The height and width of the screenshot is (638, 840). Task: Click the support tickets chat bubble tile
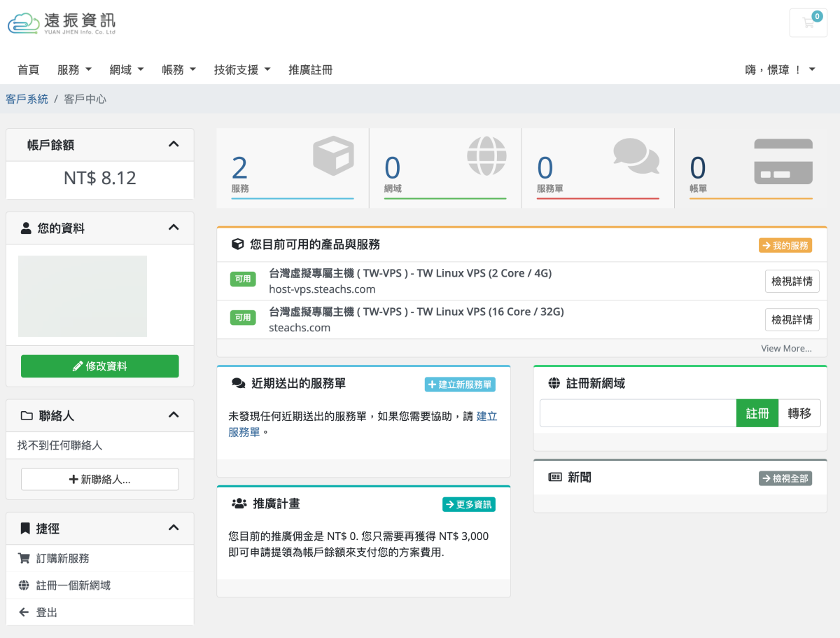point(598,168)
